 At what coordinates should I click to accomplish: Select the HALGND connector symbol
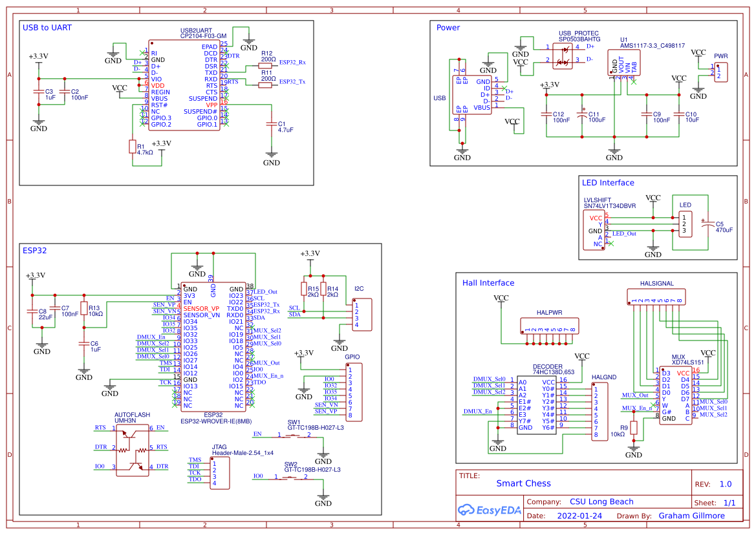pos(599,412)
